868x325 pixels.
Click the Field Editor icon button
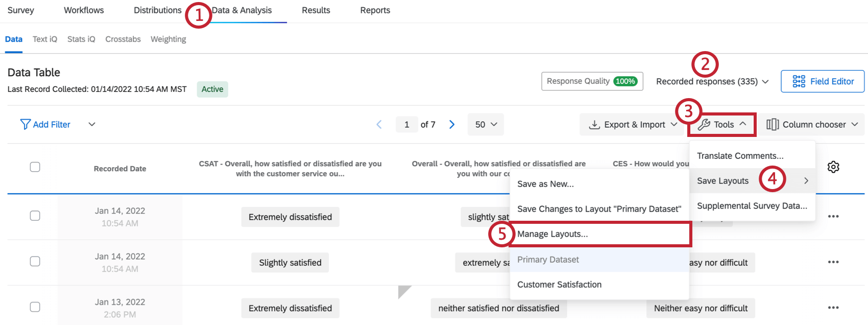coord(799,81)
